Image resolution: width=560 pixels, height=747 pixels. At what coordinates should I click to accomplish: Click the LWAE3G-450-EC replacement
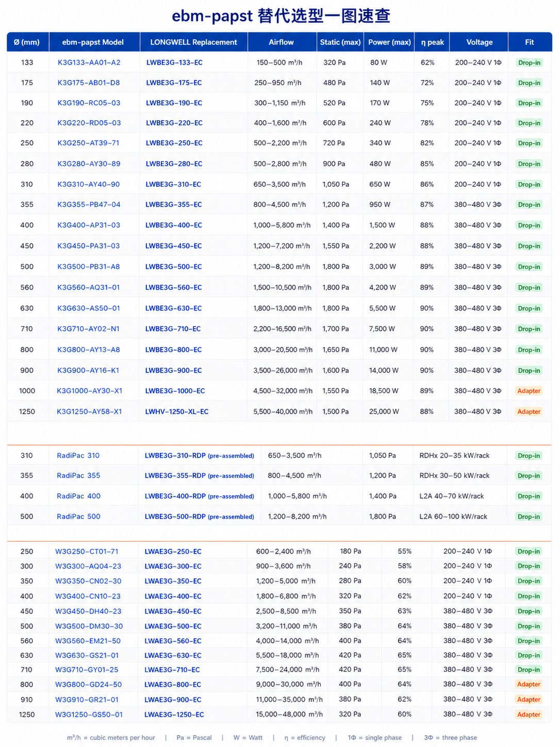pyautogui.click(x=173, y=611)
